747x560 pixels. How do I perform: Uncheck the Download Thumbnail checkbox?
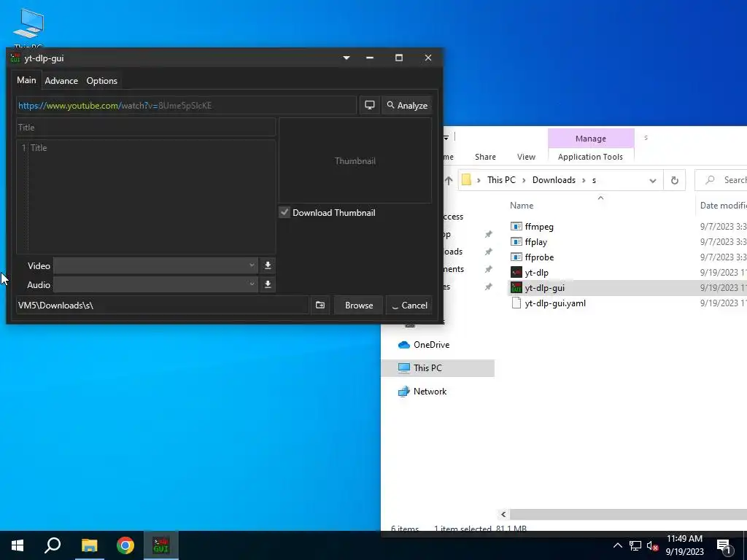tap(285, 212)
